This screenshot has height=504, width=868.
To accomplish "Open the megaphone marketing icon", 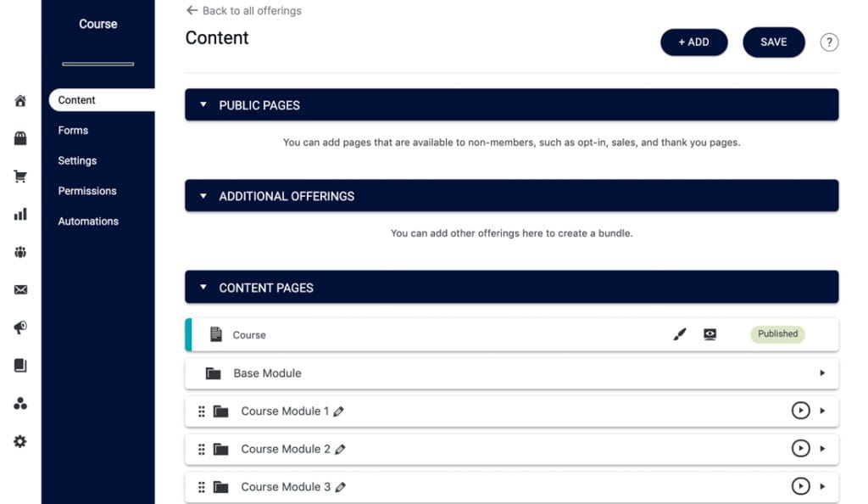I will (19, 328).
